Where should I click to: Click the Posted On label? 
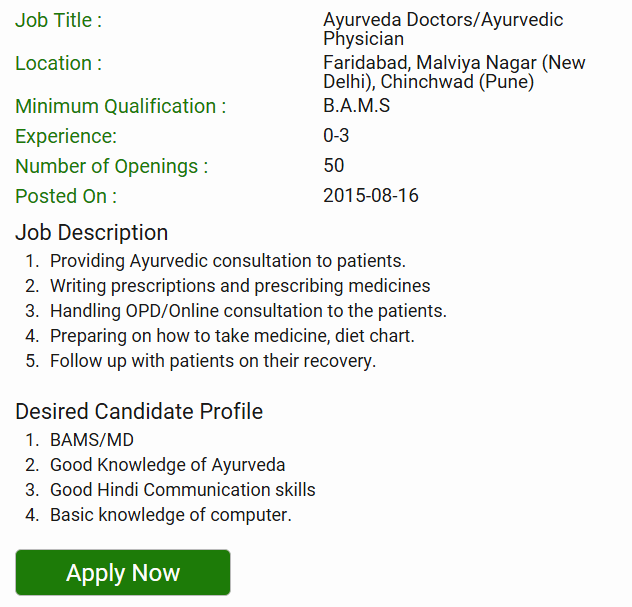point(66,196)
